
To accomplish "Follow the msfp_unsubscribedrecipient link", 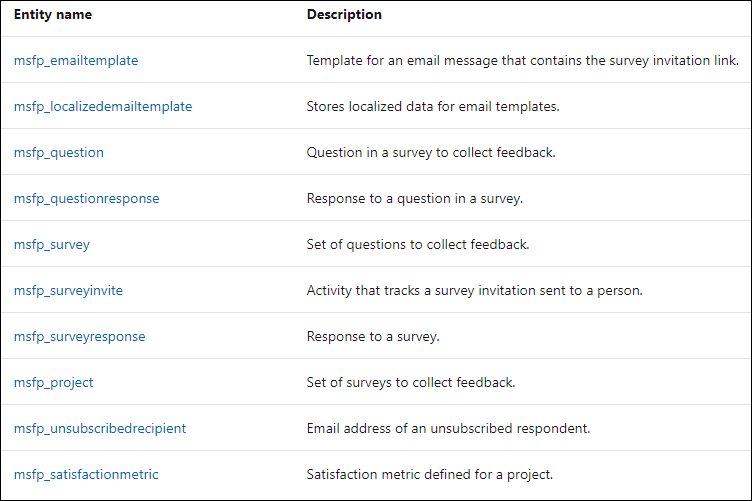I will click(x=100, y=429).
